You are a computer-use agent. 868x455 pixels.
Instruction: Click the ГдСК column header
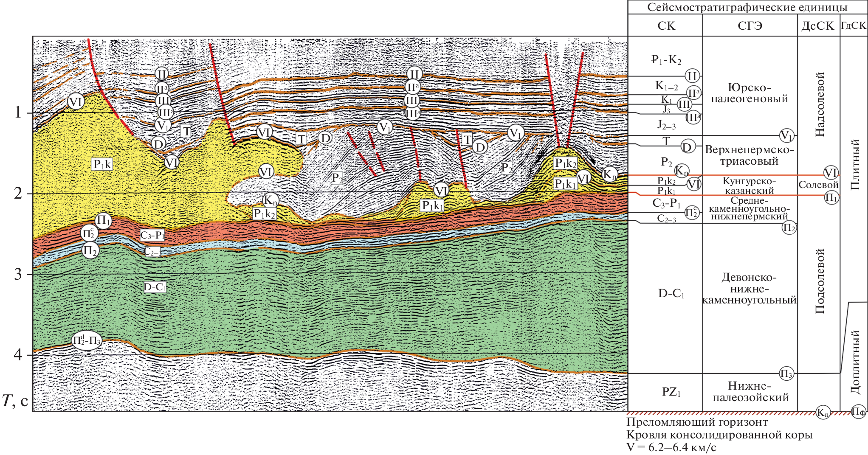[853, 25]
